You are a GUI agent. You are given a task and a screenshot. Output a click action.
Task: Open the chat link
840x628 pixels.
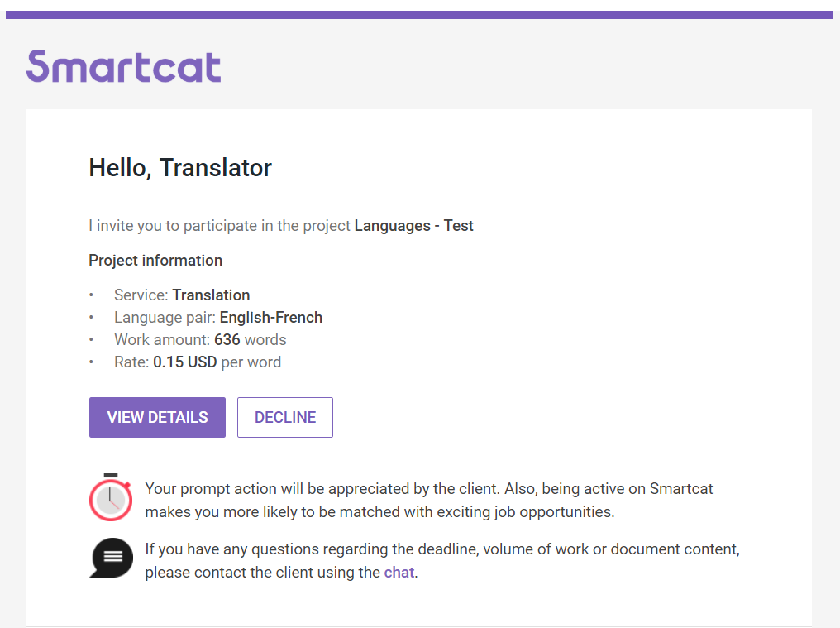[x=399, y=573]
